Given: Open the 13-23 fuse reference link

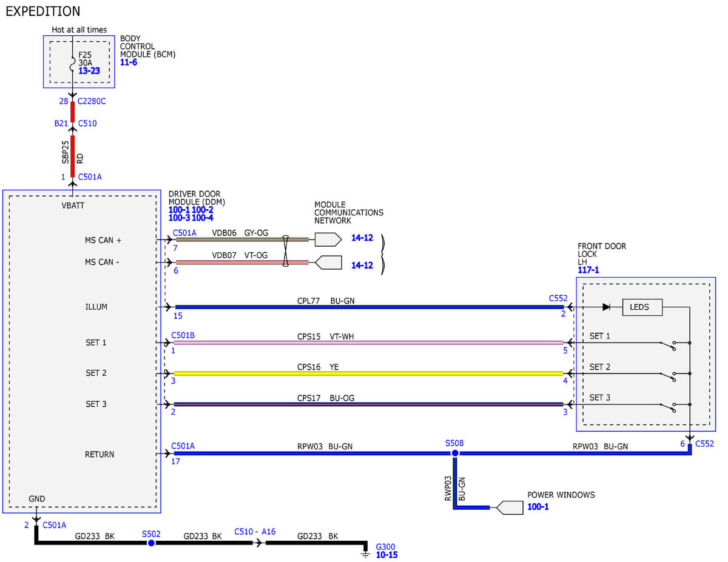Looking at the screenshot, I should 89,71.
